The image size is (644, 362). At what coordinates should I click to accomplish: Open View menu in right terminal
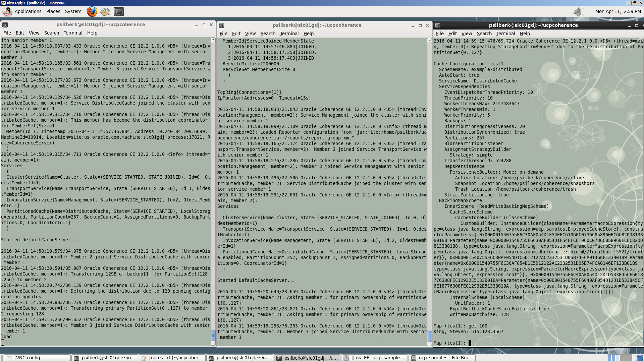pyautogui.click(x=467, y=34)
